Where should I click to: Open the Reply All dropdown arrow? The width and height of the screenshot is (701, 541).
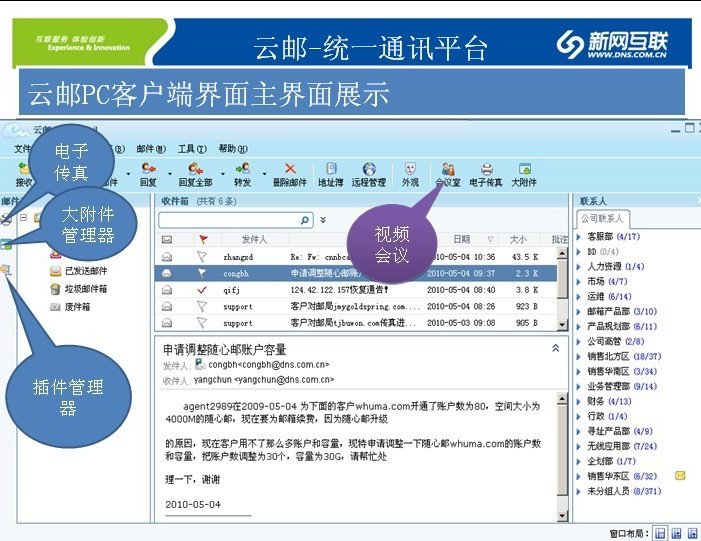[x=223, y=173]
